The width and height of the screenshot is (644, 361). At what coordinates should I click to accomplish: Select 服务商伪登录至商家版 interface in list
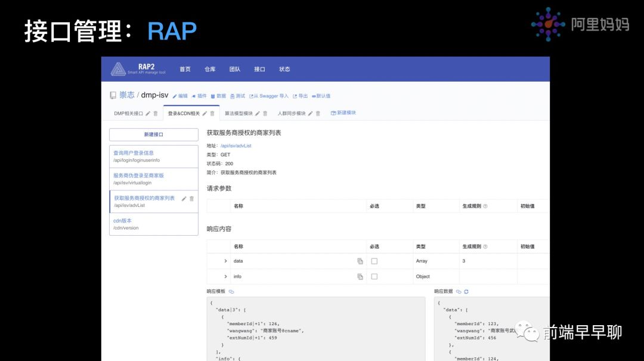click(154, 179)
